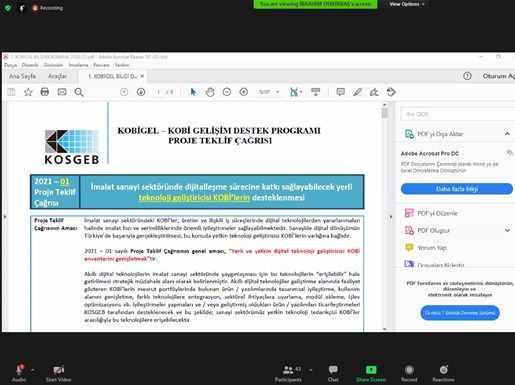The height and width of the screenshot is (385, 515).
Task: Click the Daha fazla bilgi button
Action: coord(457,189)
